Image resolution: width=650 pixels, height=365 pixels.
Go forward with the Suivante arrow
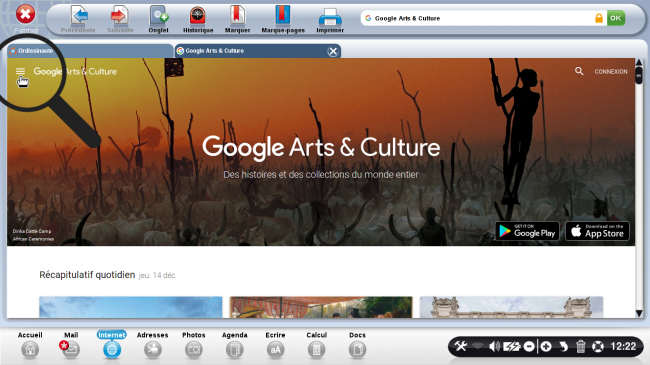120,19
